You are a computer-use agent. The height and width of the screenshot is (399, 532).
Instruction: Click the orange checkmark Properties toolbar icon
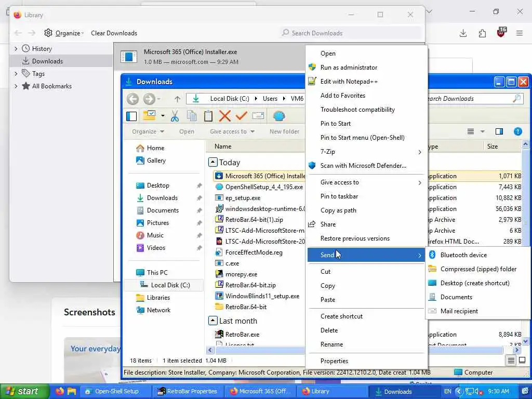(241, 116)
